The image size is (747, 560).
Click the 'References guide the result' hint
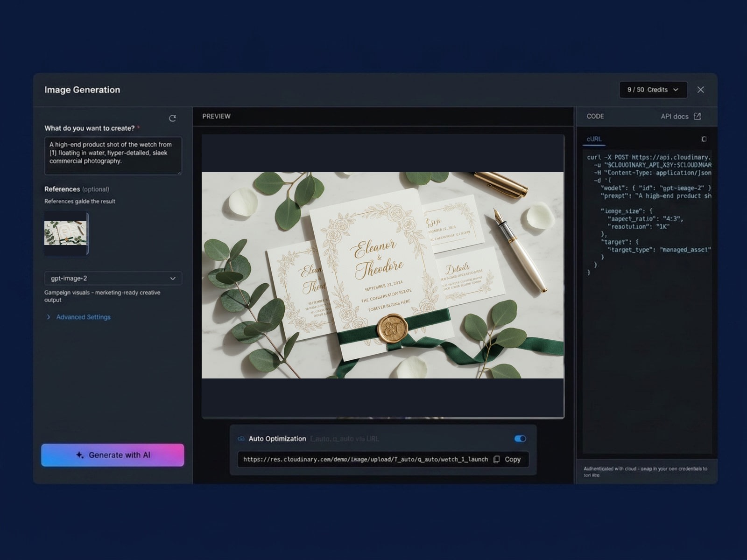tap(80, 201)
